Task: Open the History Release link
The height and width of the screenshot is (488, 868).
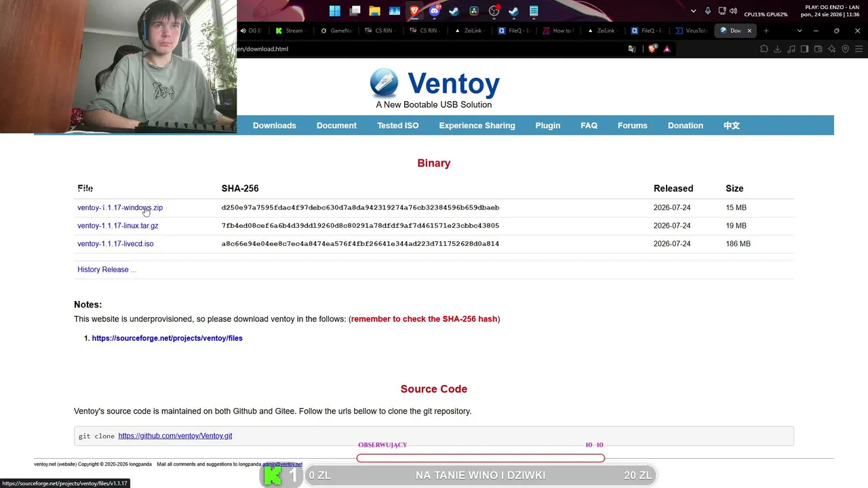Action: (x=107, y=270)
